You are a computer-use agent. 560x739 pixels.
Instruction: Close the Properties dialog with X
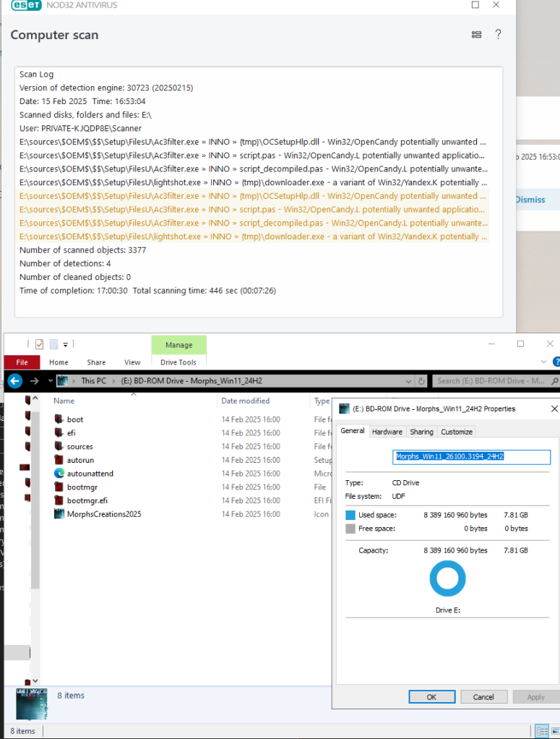tap(554, 409)
